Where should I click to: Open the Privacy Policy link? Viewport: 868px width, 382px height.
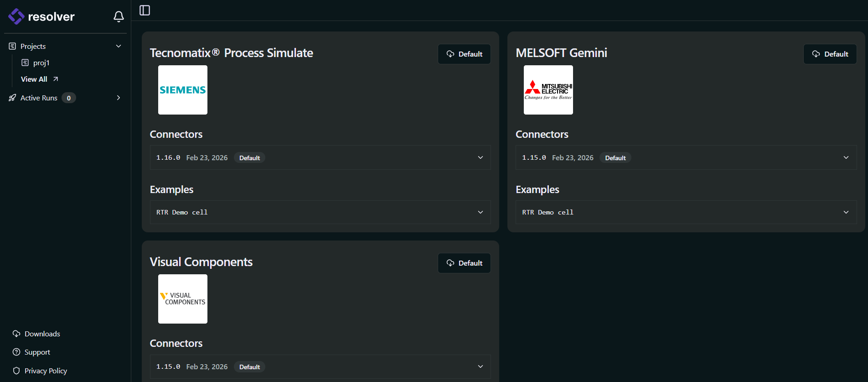click(x=46, y=371)
